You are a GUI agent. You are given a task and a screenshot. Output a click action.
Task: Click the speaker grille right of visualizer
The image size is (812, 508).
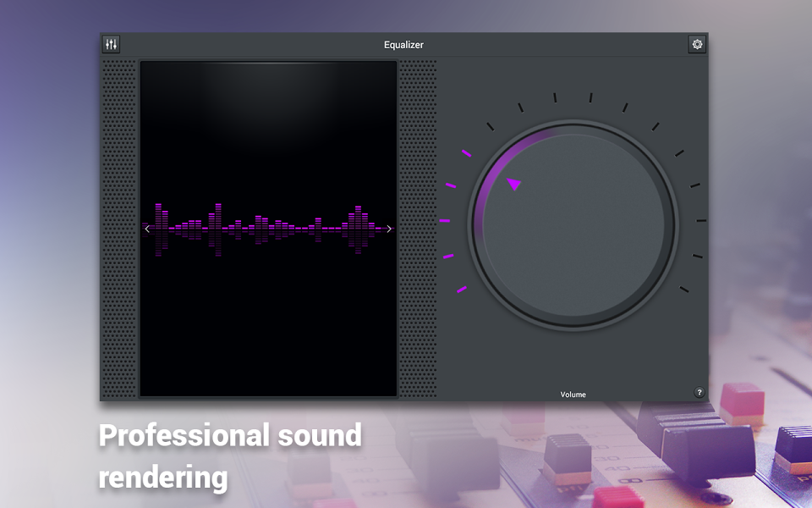(418, 229)
